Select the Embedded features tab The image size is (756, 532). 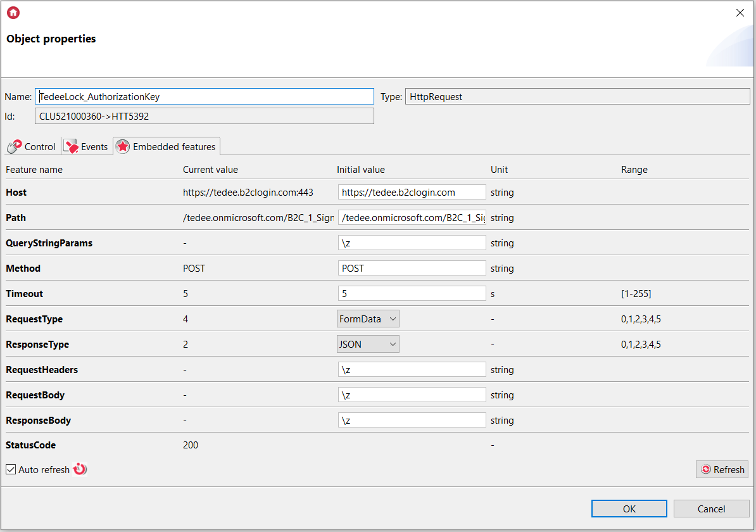point(167,147)
